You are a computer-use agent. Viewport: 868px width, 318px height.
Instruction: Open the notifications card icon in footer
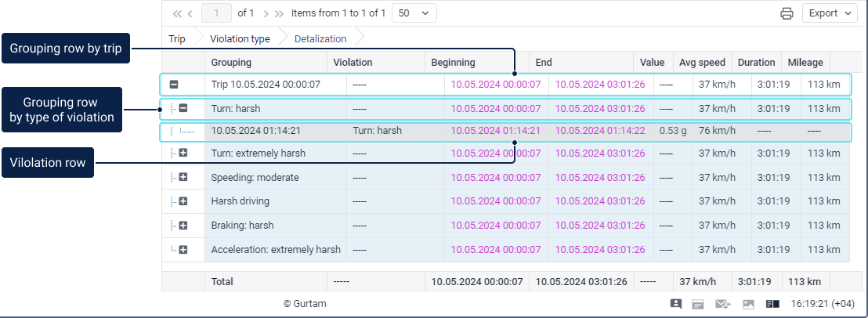point(697,304)
